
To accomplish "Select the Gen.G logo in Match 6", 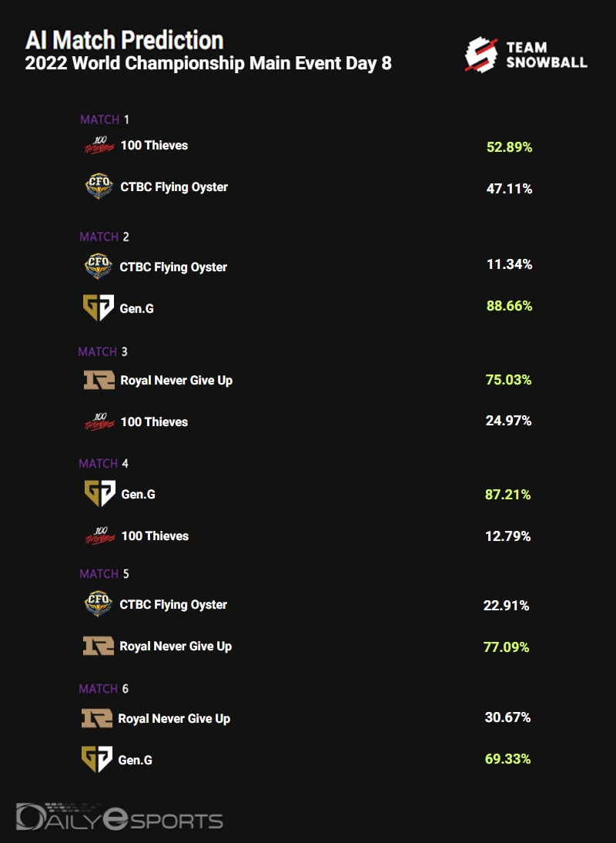I will tap(96, 759).
